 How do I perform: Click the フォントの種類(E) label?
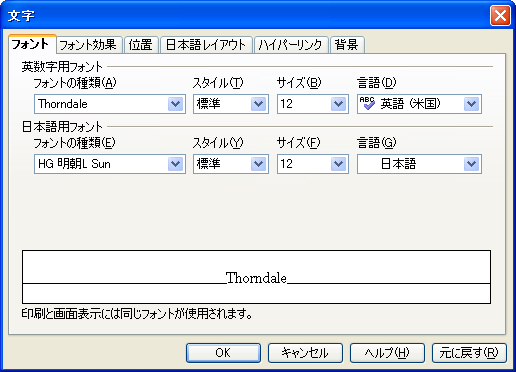(x=74, y=143)
